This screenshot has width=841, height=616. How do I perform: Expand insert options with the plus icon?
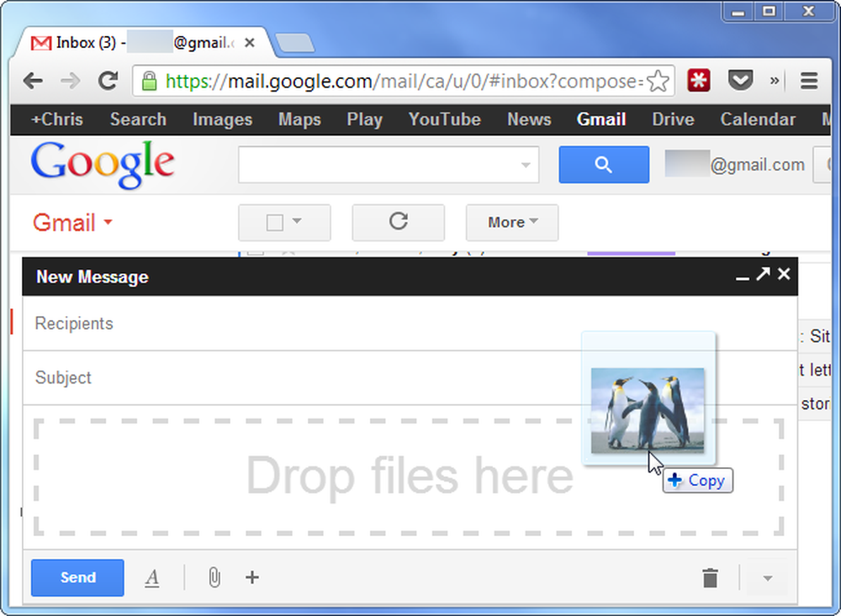(252, 577)
